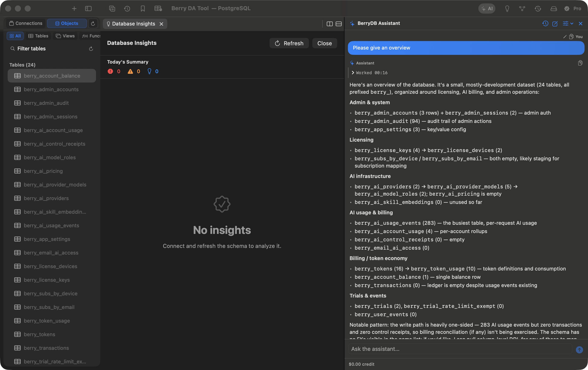This screenshot has height=370, width=588.
Task: Close the Database Insights tab
Action: click(x=161, y=24)
